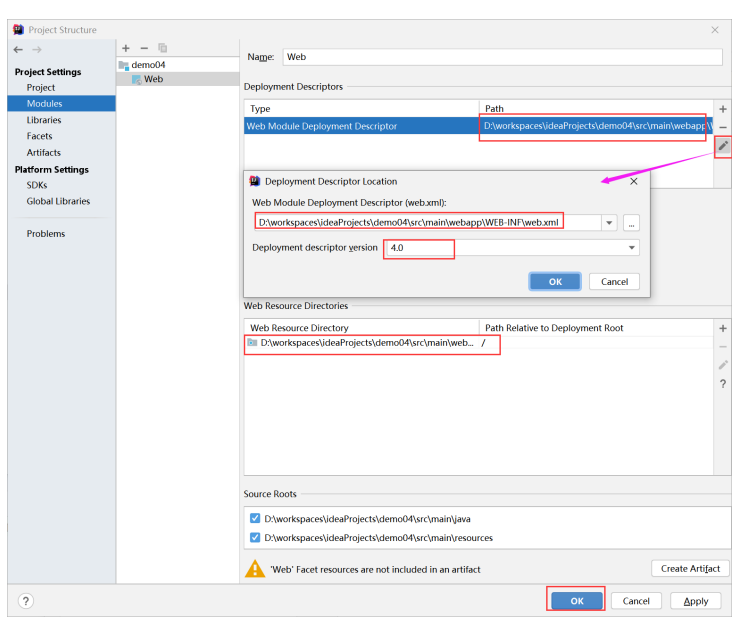Expand web.xml path history dropdown
This screenshot has height=622, width=741.
[x=609, y=223]
